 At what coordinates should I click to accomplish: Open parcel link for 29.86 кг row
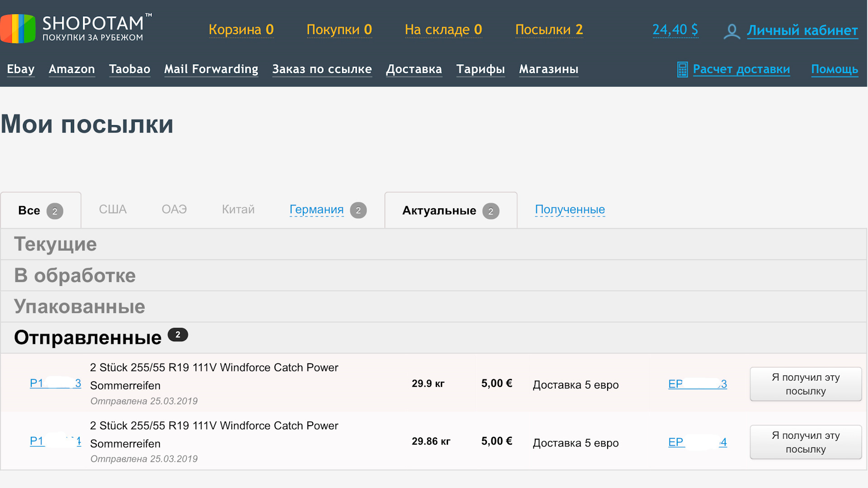(x=55, y=441)
